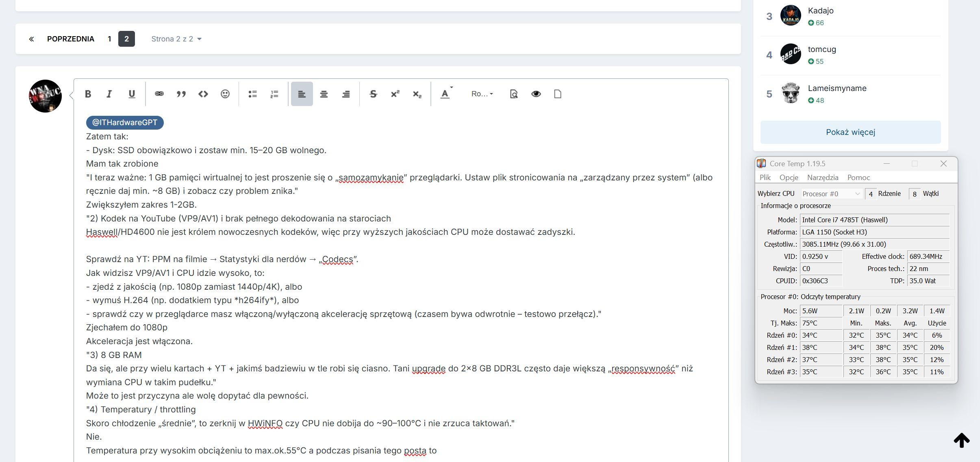Open Opcje menu in Core Temp
This screenshot has height=462, width=980.
click(789, 178)
